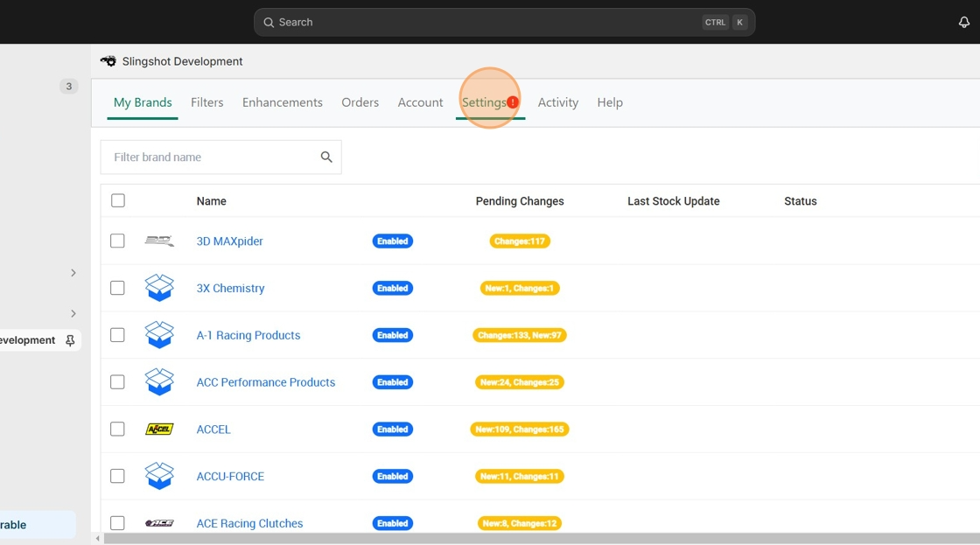This screenshot has width=980, height=545.
Task: Click the ACCEL brand logo
Action: (x=159, y=429)
